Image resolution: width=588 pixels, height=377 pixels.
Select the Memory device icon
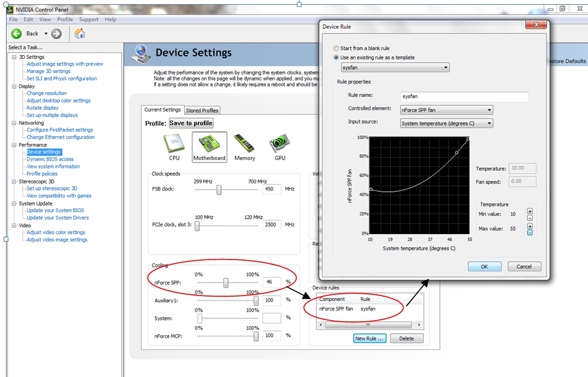click(245, 147)
